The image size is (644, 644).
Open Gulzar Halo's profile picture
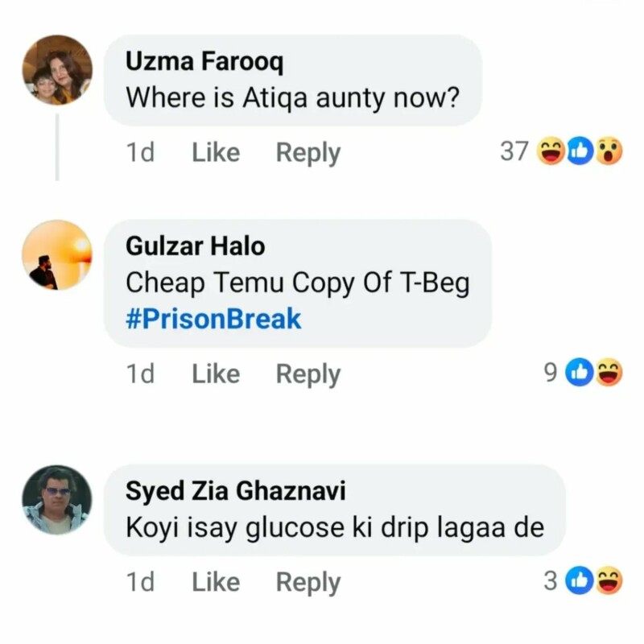(56, 255)
